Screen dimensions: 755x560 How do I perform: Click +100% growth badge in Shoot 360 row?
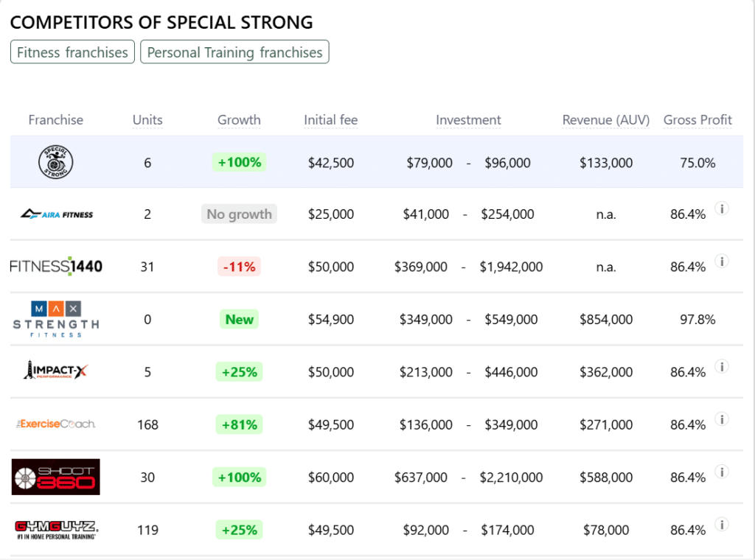point(240,477)
